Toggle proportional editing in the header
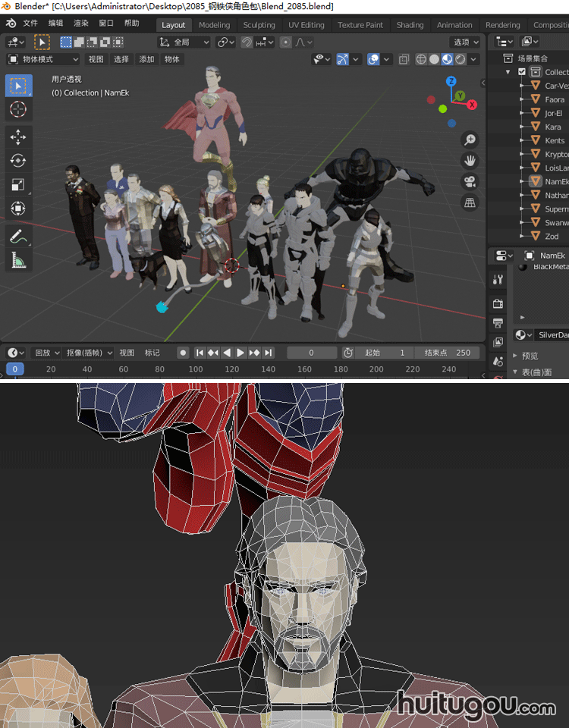 pos(285,42)
